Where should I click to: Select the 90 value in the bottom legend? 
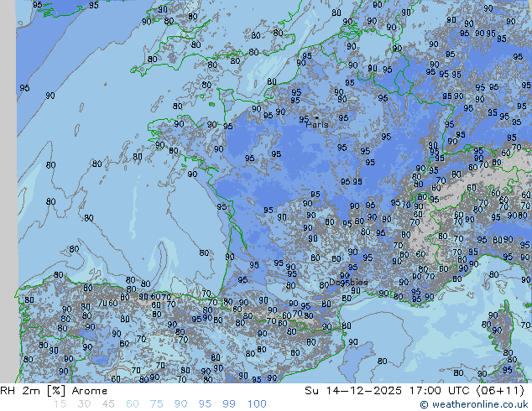coord(181,404)
